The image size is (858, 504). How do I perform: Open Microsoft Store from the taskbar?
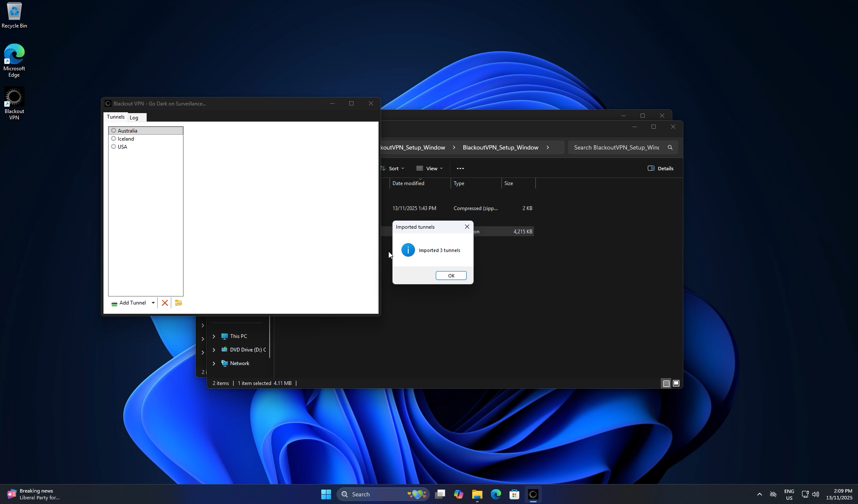pos(514,494)
